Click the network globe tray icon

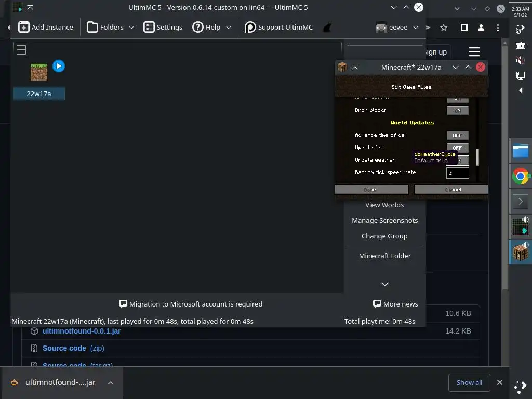520,30
